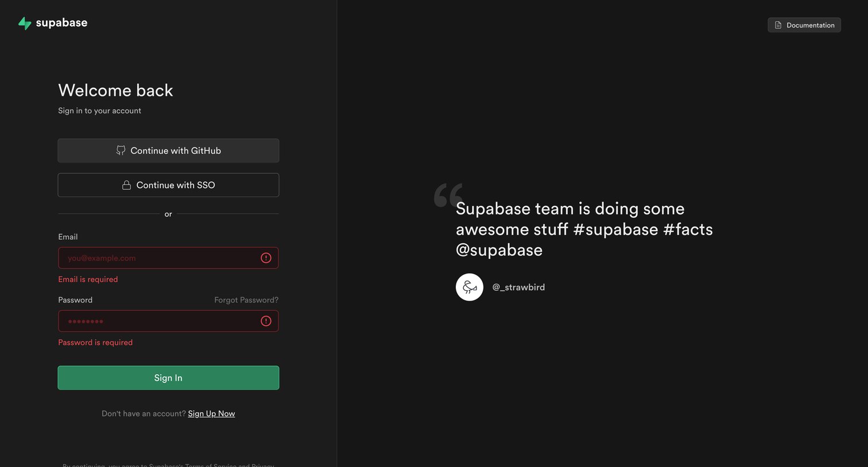Click the @_strawbird username text

pyautogui.click(x=518, y=287)
